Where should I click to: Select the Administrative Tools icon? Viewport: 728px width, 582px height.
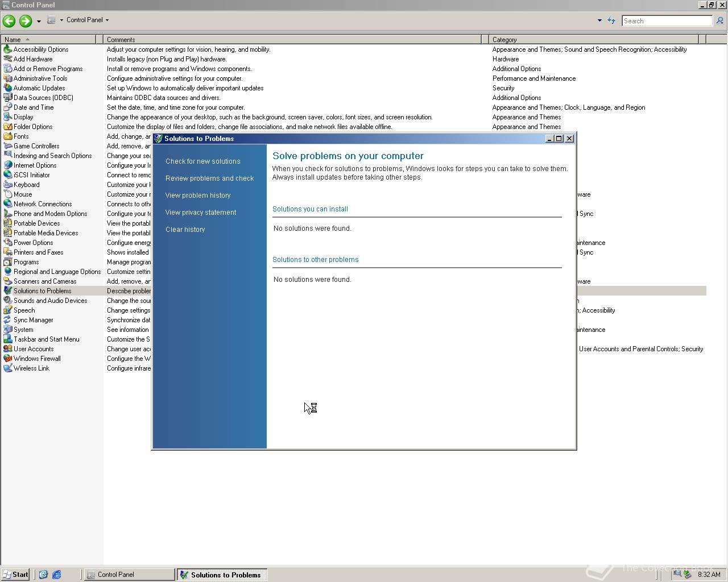point(8,78)
